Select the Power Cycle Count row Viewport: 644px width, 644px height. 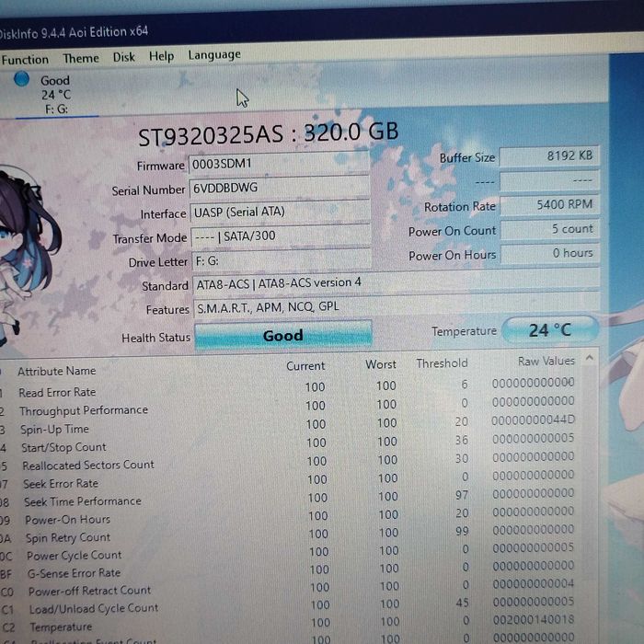point(287,552)
